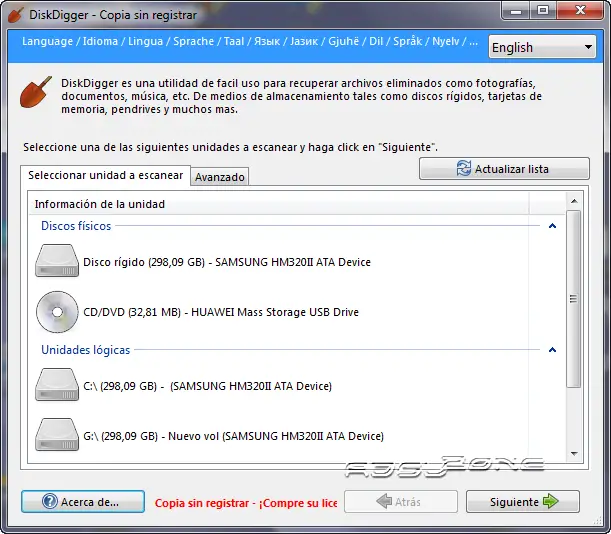
Task: Select CD/DVD (32,81 MB) HUAWEI Mass Storage row
Action: click(221, 312)
